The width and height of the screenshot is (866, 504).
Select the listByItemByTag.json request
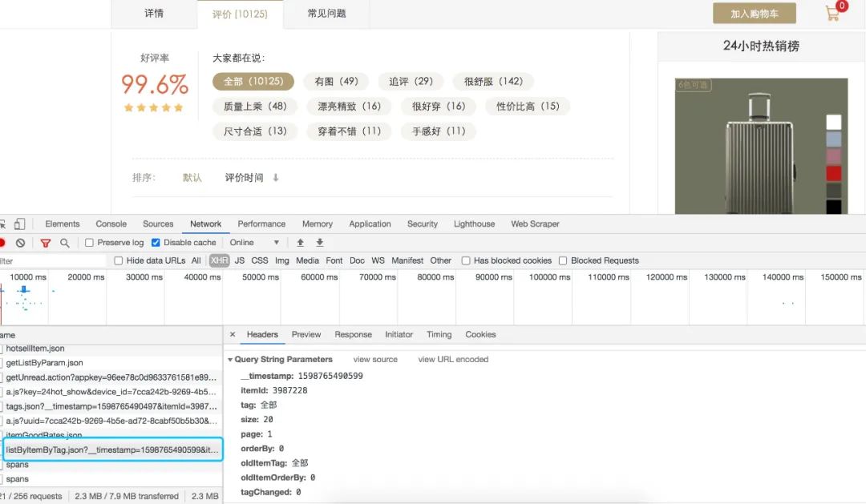(112, 450)
